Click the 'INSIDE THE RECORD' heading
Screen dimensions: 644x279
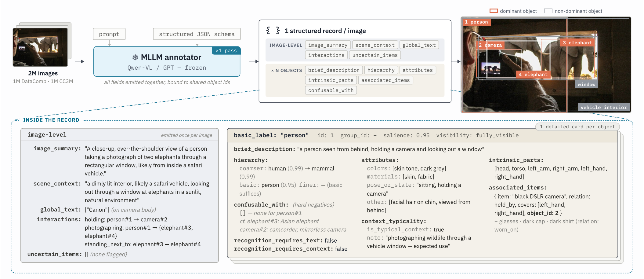(51, 120)
